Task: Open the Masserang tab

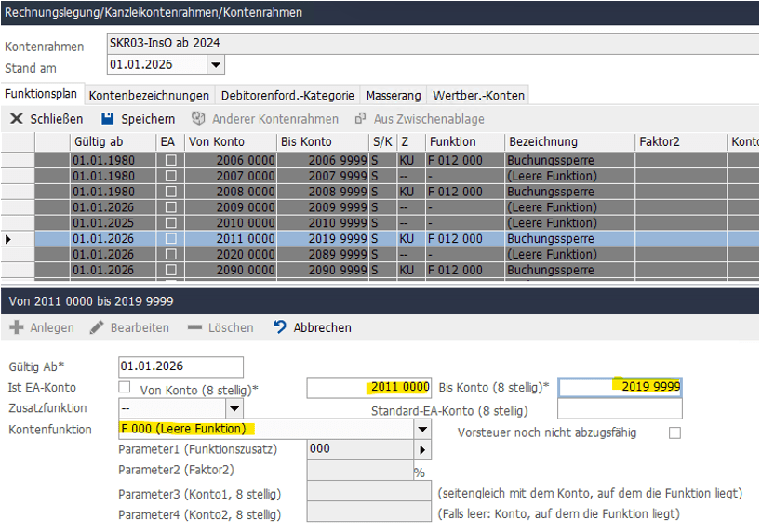Action: pyautogui.click(x=393, y=95)
